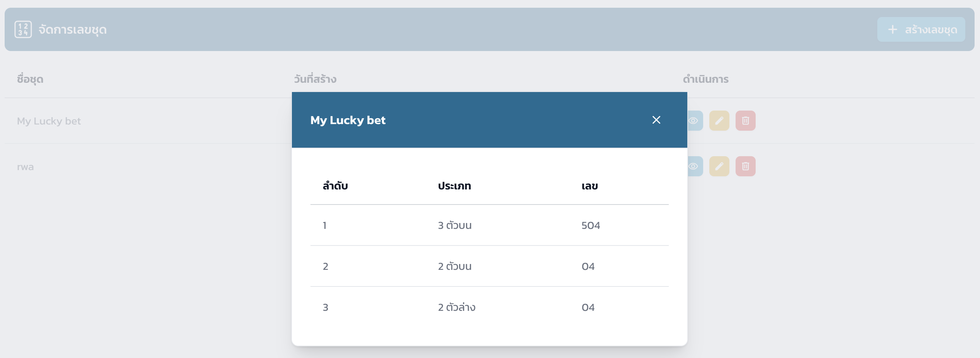Select My Lucky bet in the background list

pyautogui.click(x=49, y=121)
